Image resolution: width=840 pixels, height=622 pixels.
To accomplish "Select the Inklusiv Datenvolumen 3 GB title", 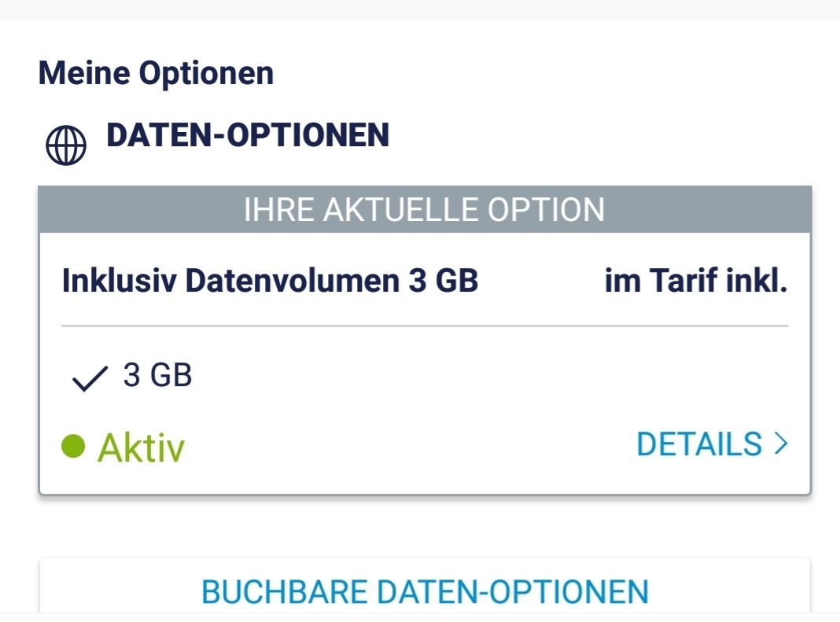I will point(270,280).
